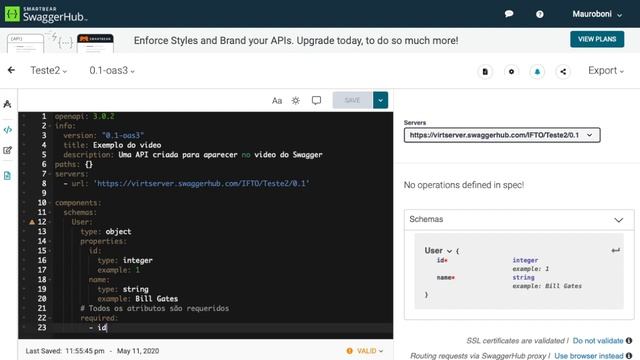640x360 pixels.
Task: Select the code editor </> sidebar icon
Action: [x=7, y=130]
